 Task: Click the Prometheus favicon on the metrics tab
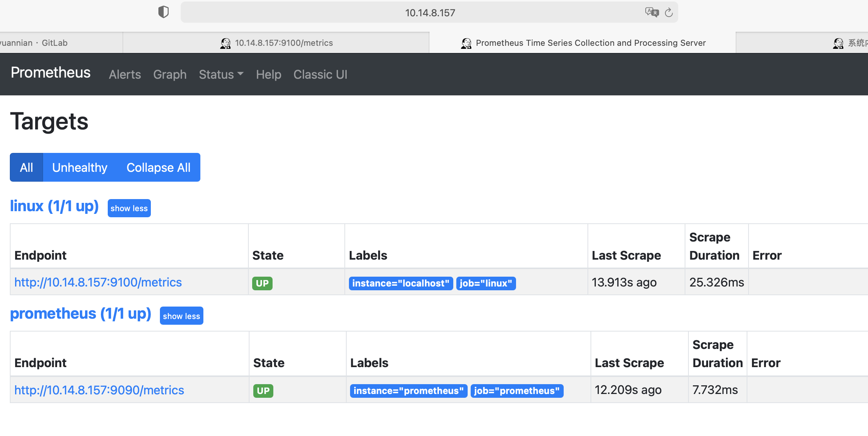coord(226,43)
